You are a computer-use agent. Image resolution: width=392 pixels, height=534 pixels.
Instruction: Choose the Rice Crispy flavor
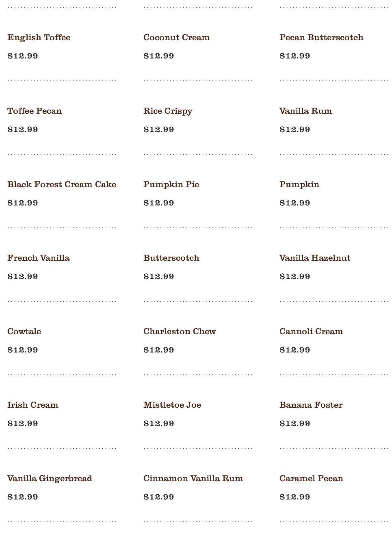(167, 111)
